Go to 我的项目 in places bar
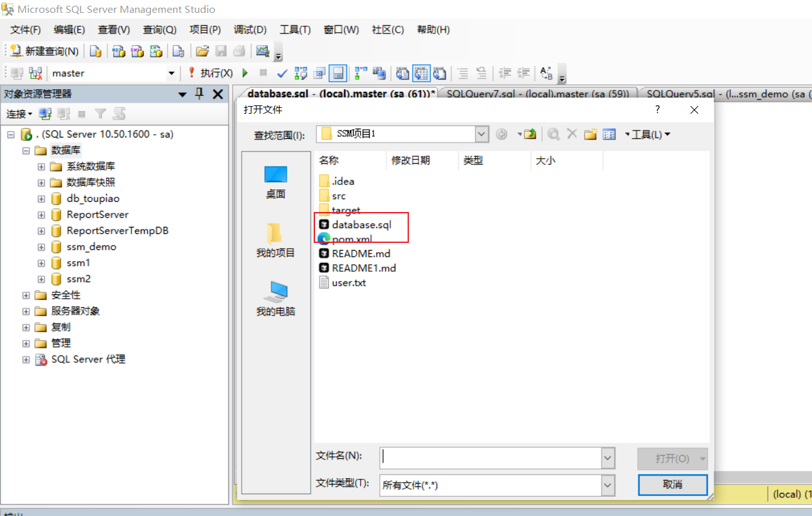Viewport: 812px width, 516px height. 276,240
